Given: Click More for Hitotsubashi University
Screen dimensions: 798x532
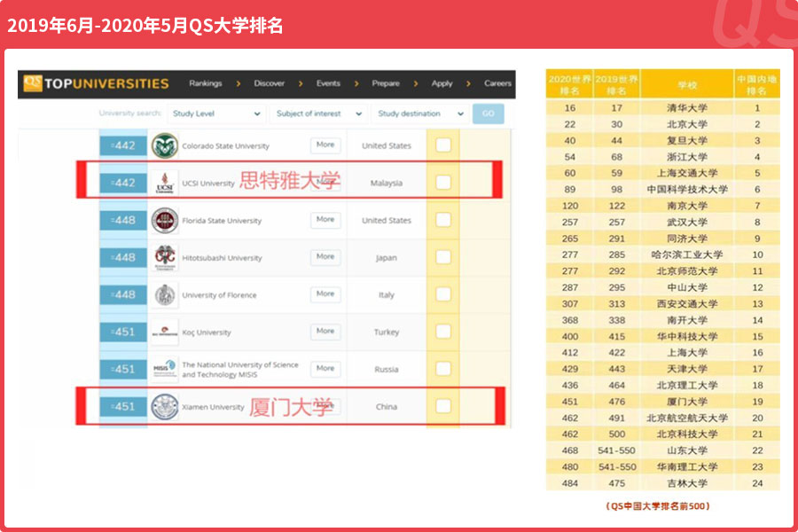Looking at the screenshot, I should point(325,256).
